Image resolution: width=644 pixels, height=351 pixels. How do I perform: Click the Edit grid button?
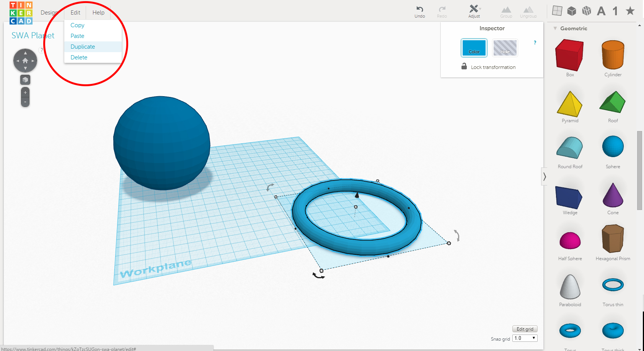point(525,329)
